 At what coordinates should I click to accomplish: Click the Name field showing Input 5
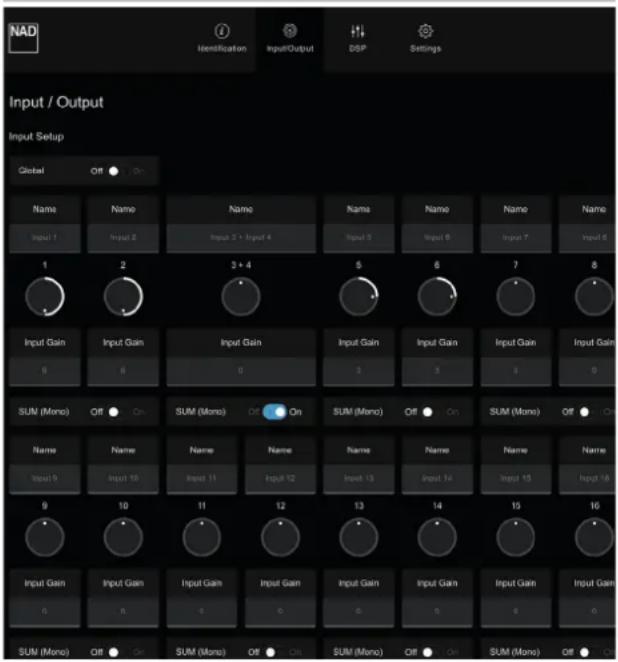click(x=358, y=238)
